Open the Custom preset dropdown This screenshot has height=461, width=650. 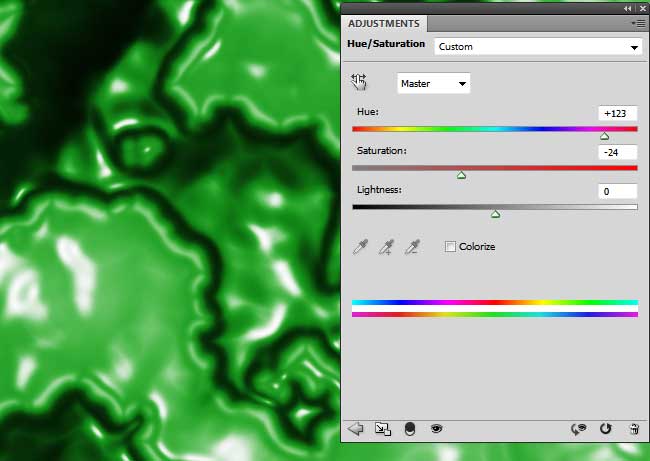click(538, 47)
